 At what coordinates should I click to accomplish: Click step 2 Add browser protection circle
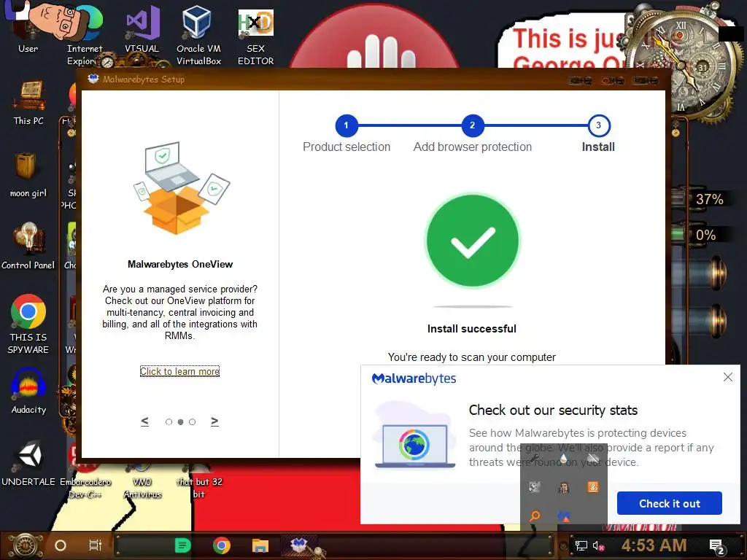click(x=473, y=125)
